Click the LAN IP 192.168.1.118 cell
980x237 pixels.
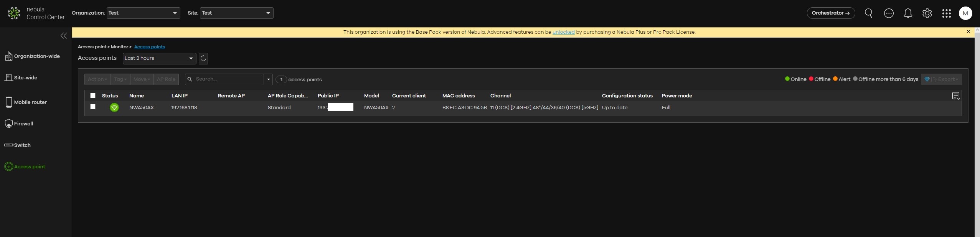184,108
